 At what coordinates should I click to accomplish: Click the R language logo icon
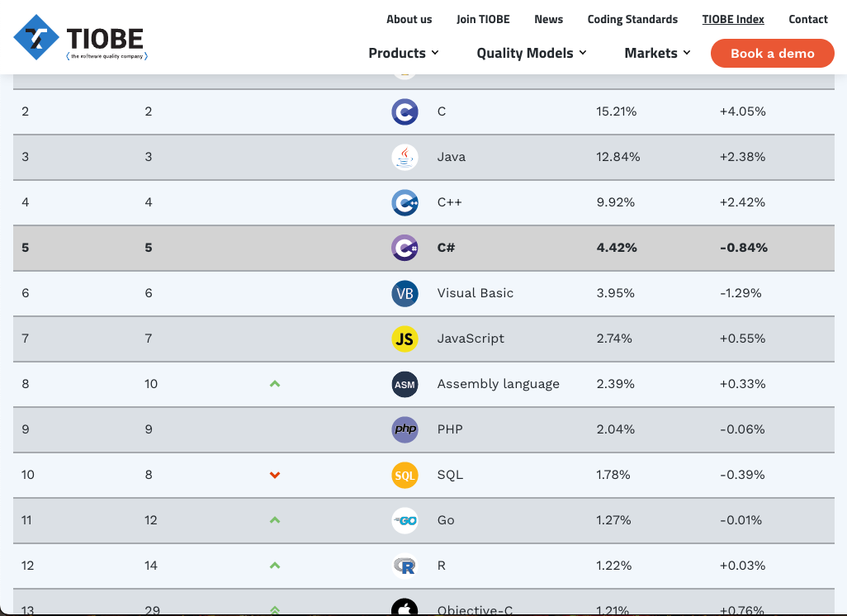tap(405, 566)
